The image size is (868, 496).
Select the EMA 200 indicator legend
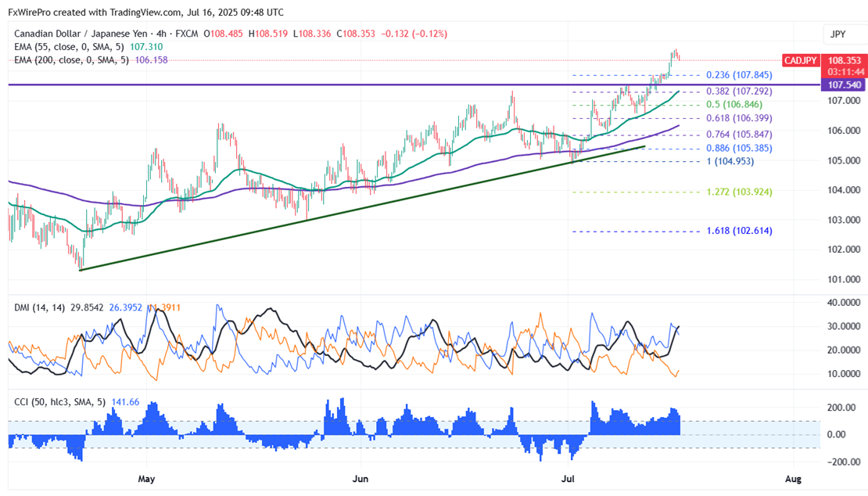[x=91, y=59]
